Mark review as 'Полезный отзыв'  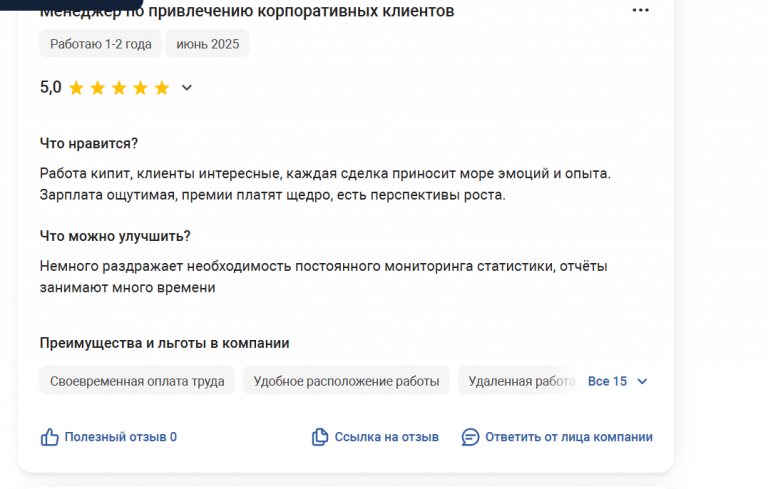pyautogui.click(x=120, y=437)
